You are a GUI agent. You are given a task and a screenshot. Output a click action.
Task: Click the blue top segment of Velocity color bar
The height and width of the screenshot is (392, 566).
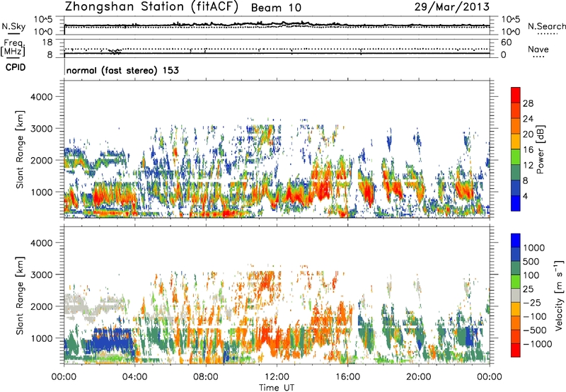point(516,241)
